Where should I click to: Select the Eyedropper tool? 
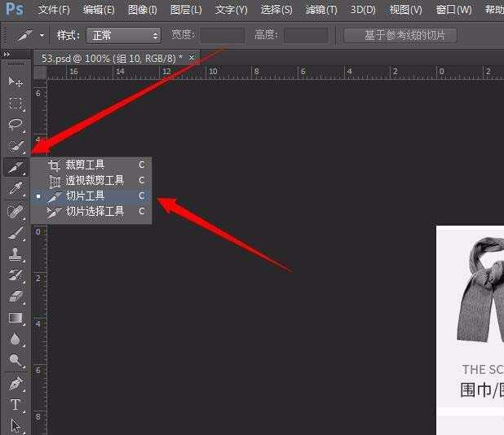15,190
